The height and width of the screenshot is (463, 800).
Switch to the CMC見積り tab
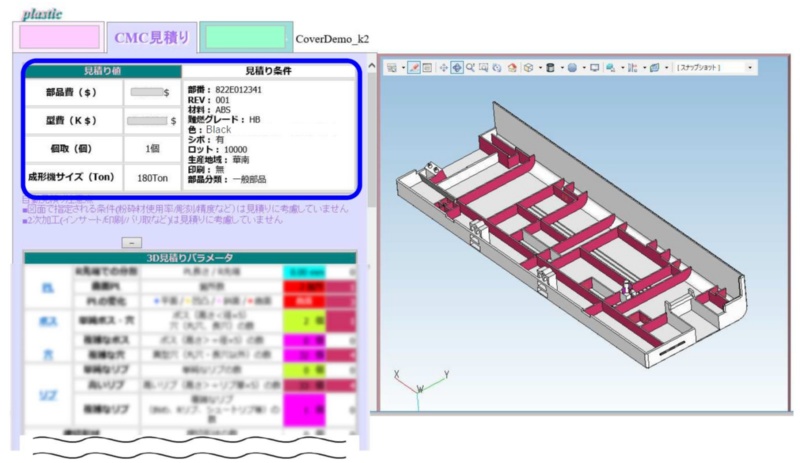tap(151, 38)
